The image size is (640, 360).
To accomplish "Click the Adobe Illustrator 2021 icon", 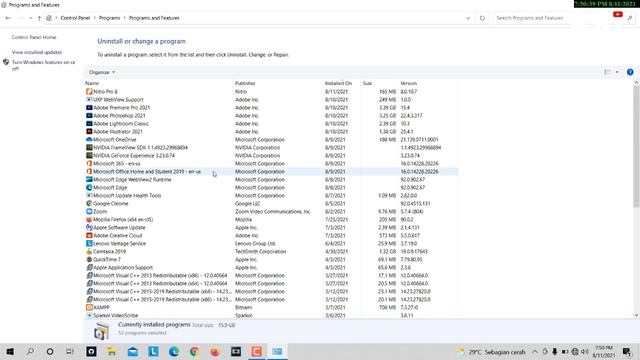I will tap(89, 131).
